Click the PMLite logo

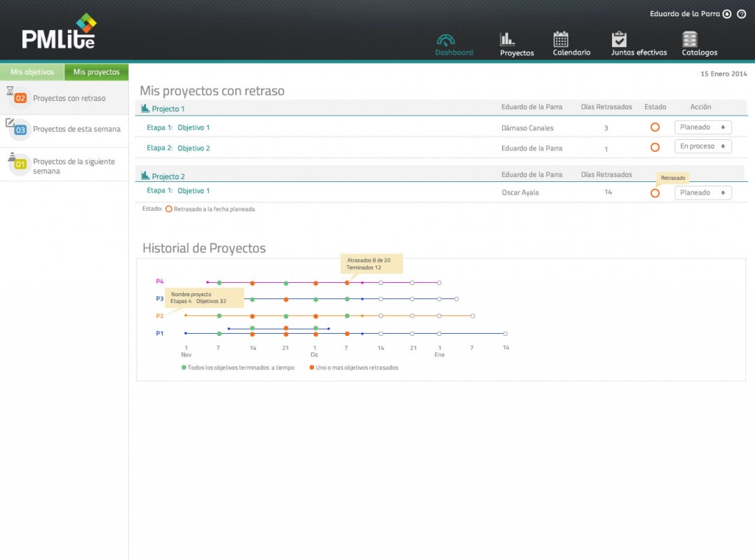pyautogui.click(x=59, y=31)
